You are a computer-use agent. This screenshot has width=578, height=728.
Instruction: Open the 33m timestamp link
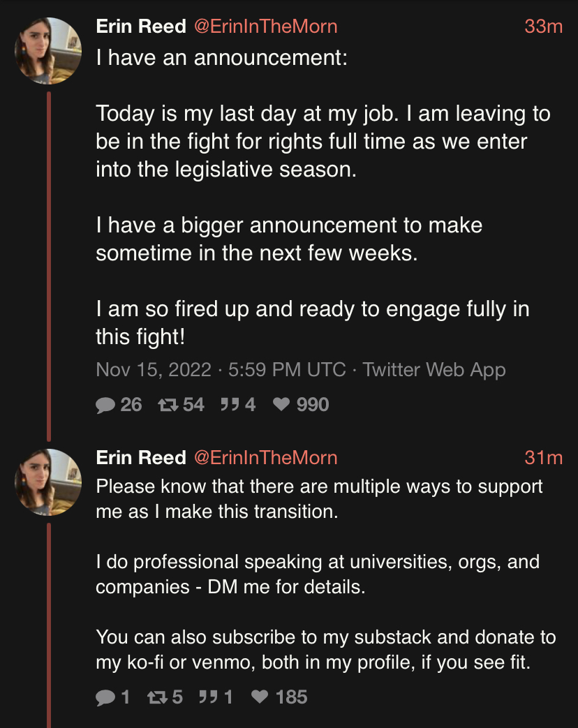543,27
